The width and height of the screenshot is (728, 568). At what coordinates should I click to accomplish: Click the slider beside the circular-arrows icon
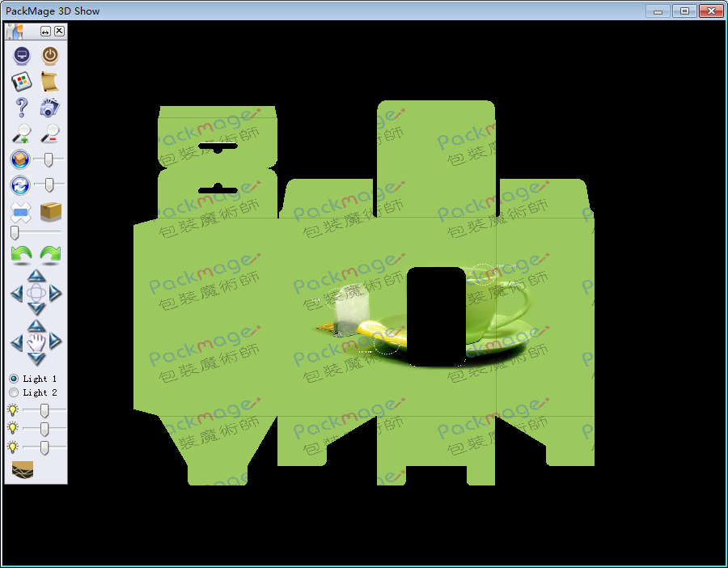click(49, 184)
